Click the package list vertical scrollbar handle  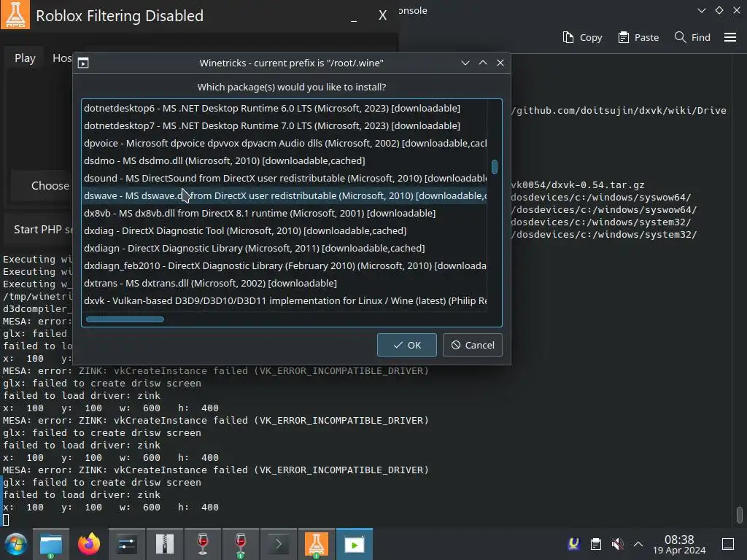tap(495, 167)
